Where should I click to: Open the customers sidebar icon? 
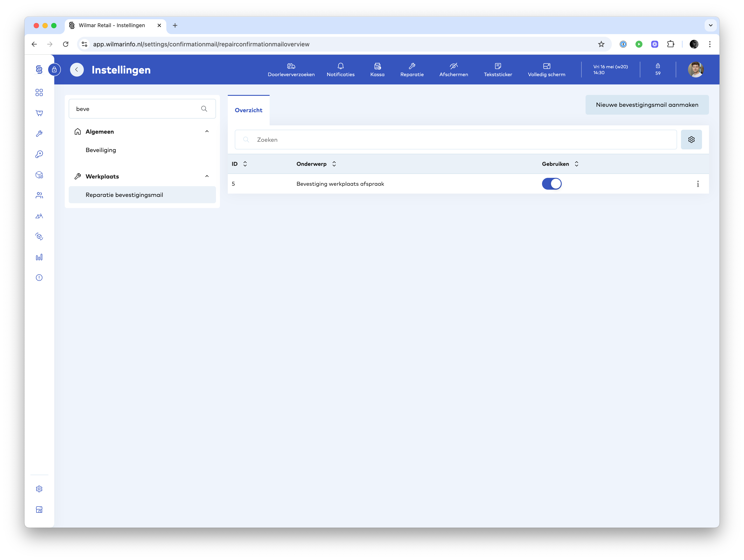39,195
